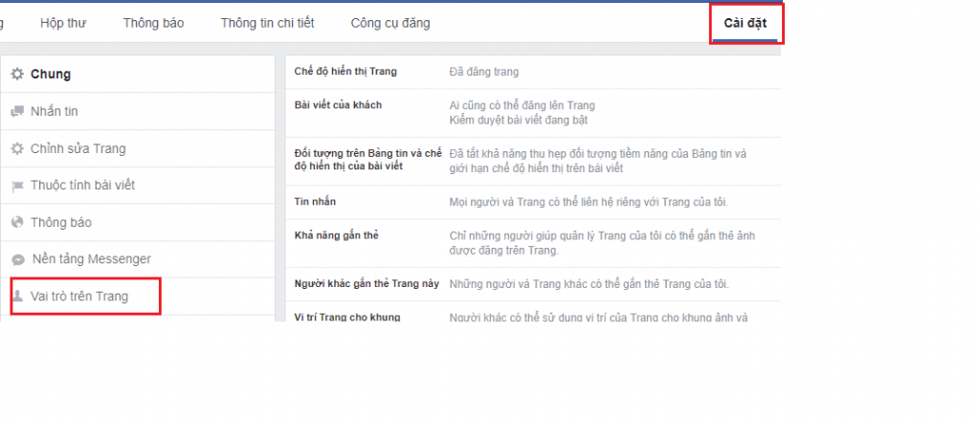Open the Hộp thư tab
This screenshot has width=980, height=421.
[x=63, y=23]
